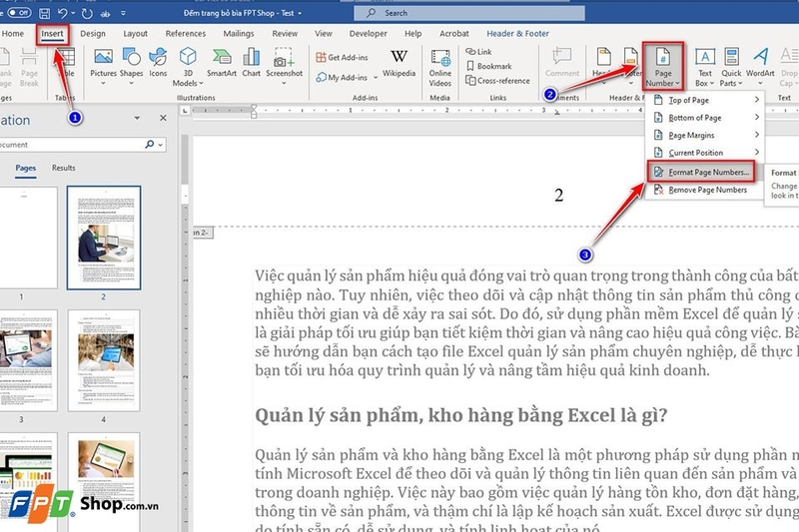This screenshot has width=799, height=532.
Task: Open the Pictures insert button
Action: coord(103,66)
